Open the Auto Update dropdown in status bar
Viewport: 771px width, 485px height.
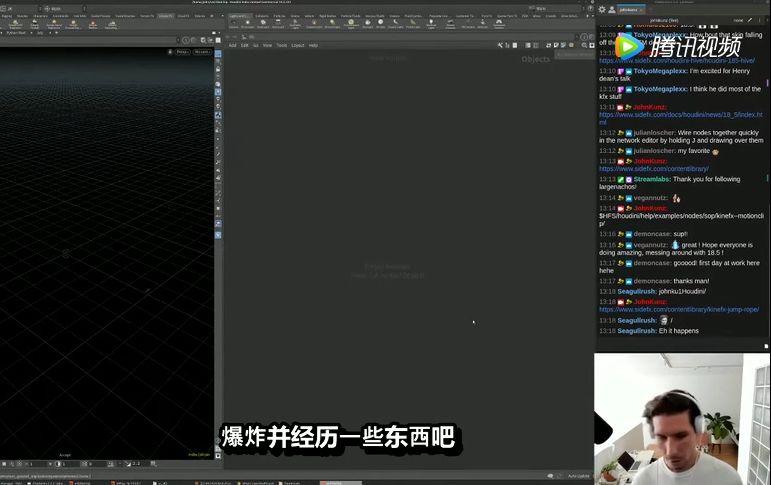point(579,476)
